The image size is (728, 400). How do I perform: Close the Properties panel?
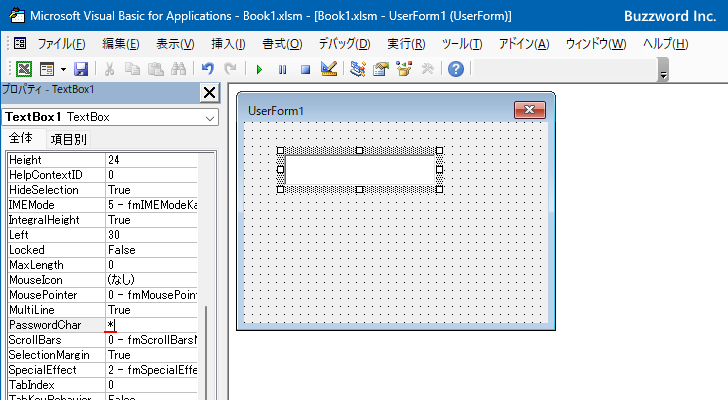(x=209, y=92)
